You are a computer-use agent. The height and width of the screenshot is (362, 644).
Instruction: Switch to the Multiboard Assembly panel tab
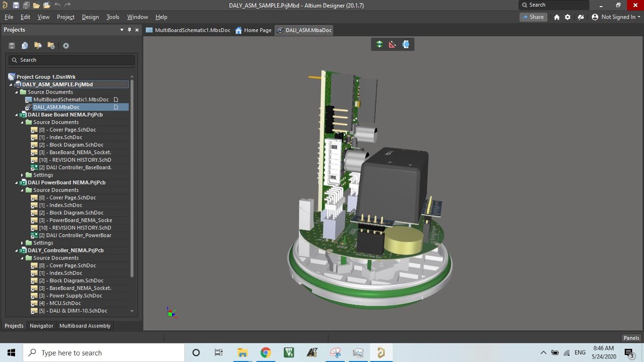point(85,326)
